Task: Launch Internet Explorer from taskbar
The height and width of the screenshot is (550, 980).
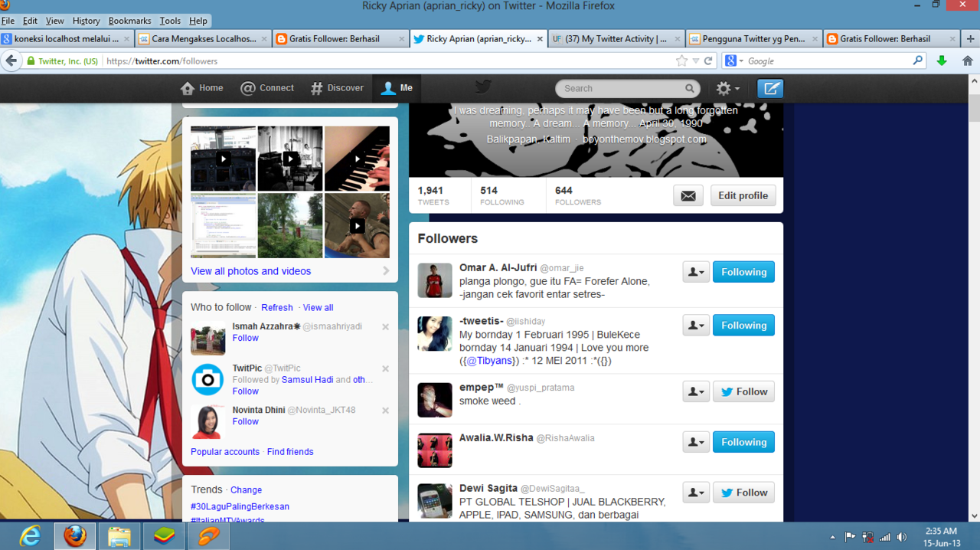Action: tap(30, 535)
